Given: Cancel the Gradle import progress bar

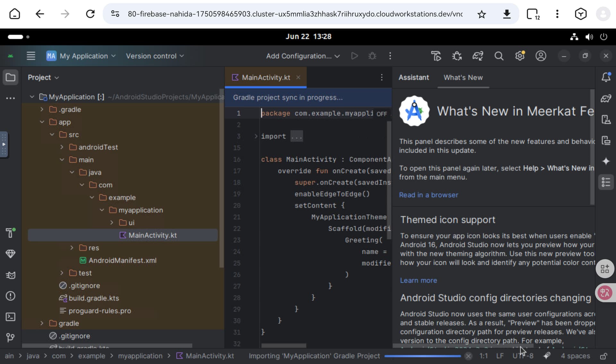Looking at the screenshot, I should point(468,356).
